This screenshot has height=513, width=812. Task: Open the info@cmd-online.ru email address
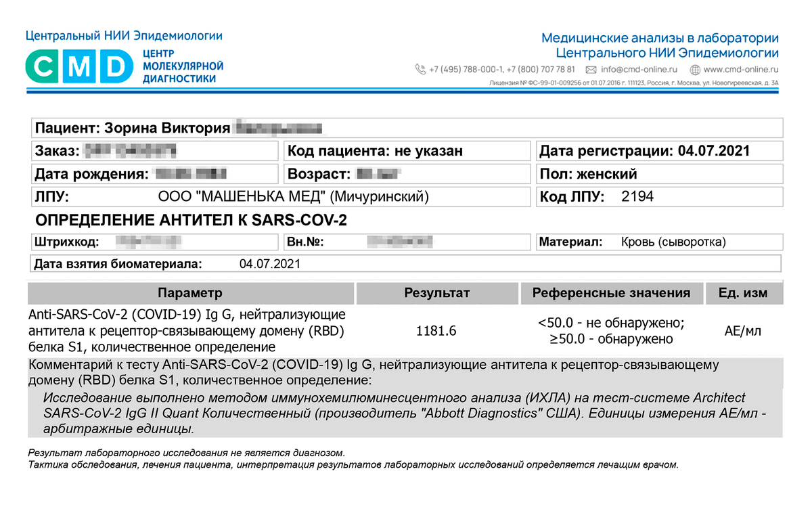(x=639, y=69)
